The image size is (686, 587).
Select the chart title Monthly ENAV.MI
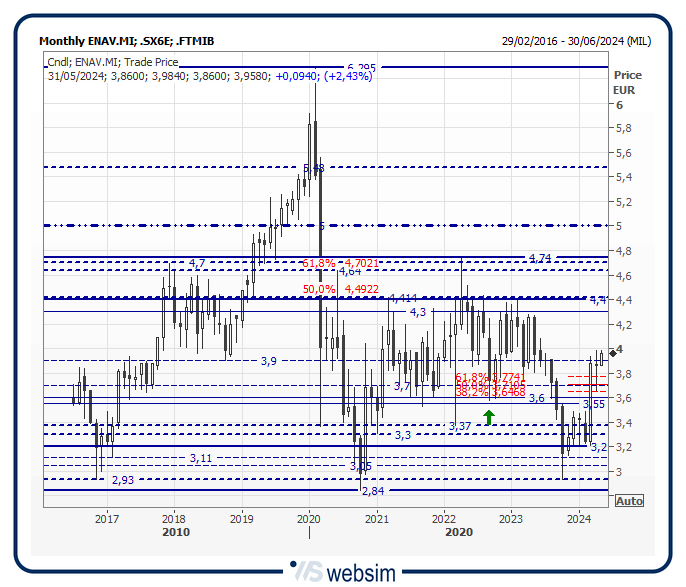126,41
